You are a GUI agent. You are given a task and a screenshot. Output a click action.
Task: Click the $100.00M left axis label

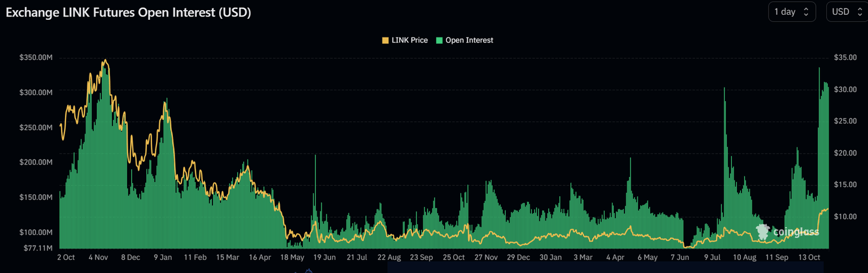[x=36, y=232]
